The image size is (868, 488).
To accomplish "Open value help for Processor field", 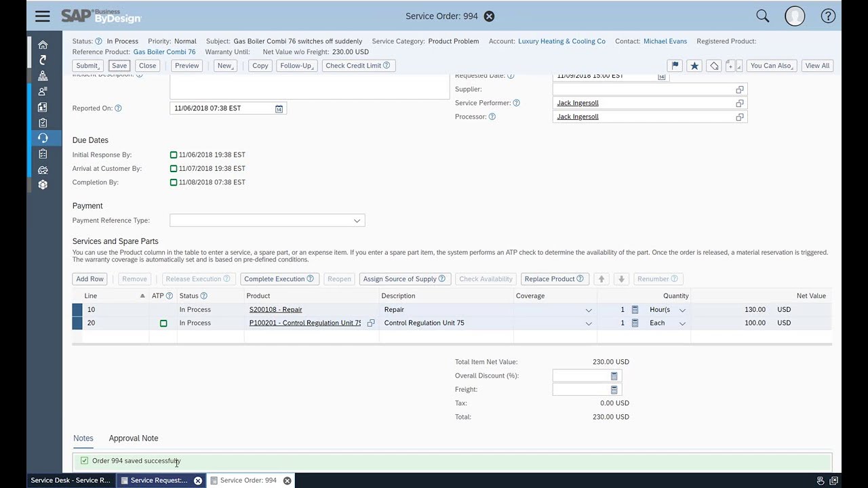I will (740, 117).
